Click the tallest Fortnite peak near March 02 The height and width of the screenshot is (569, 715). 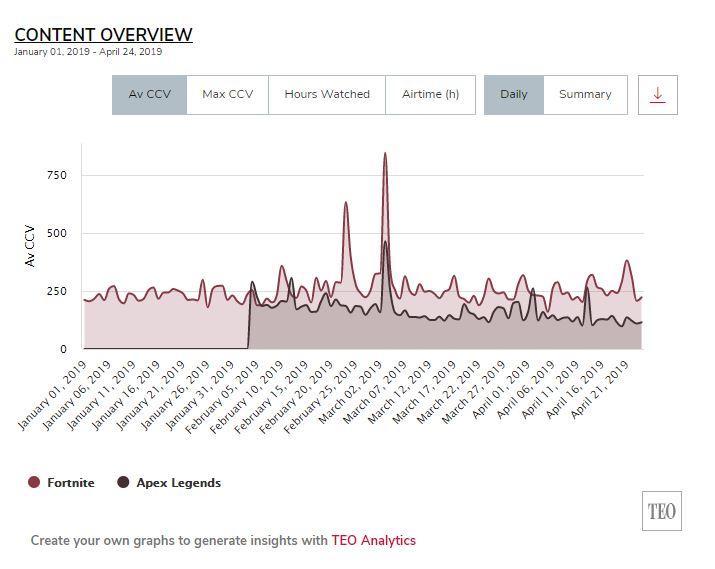tap(385, 155)
